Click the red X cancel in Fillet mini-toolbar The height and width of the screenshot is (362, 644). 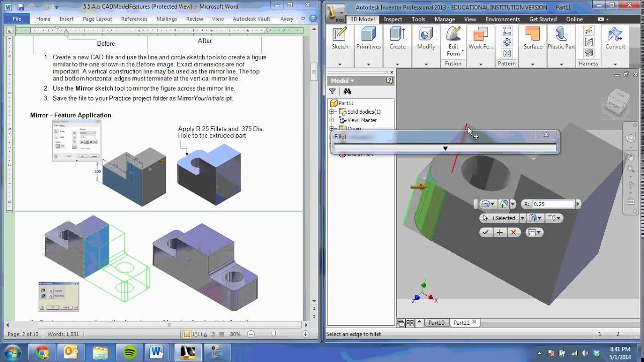pos(514,232)
